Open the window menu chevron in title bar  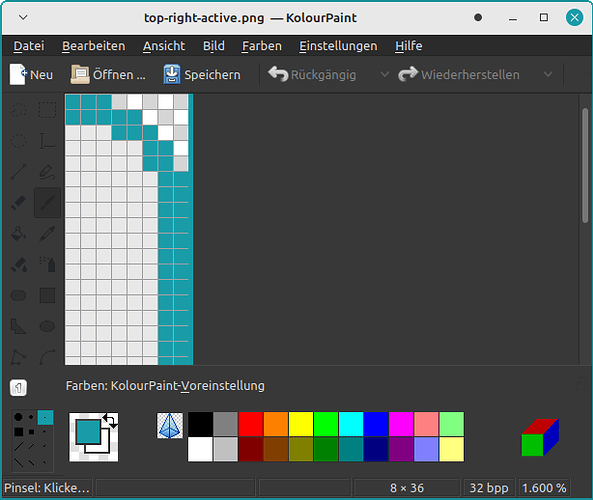click(23, 17)
